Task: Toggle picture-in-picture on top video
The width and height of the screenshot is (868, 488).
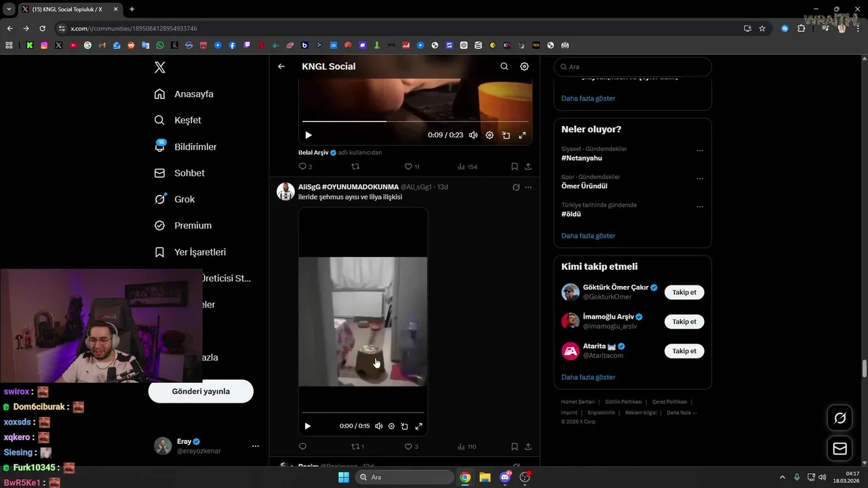Action: tap(506, 135)
